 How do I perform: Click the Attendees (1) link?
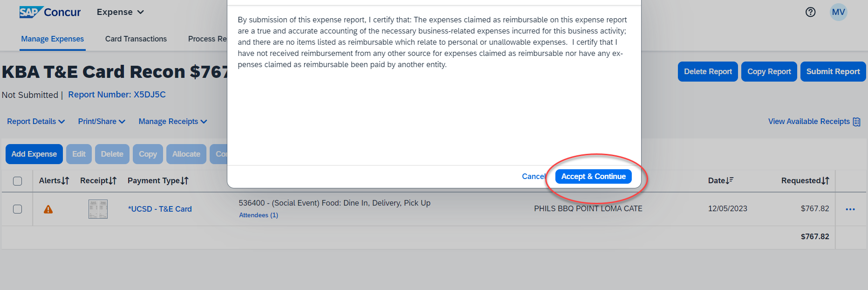(x=258, y=215)
